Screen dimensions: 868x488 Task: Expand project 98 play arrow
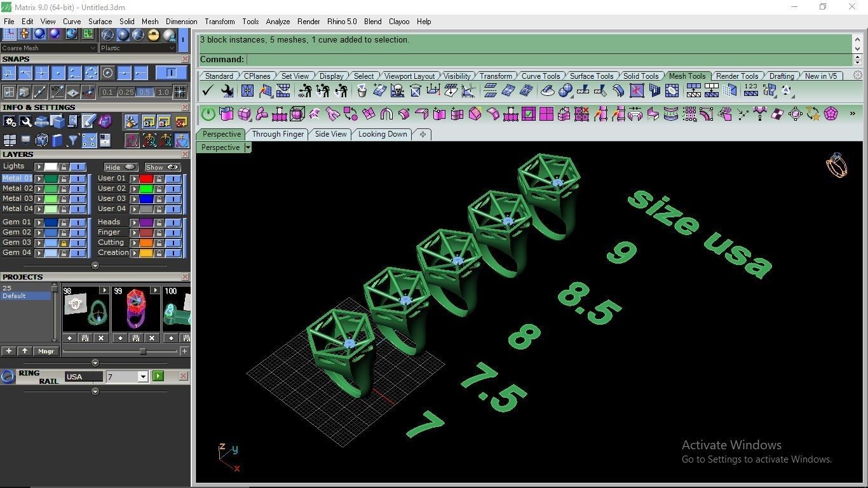[x=105, y=290]
